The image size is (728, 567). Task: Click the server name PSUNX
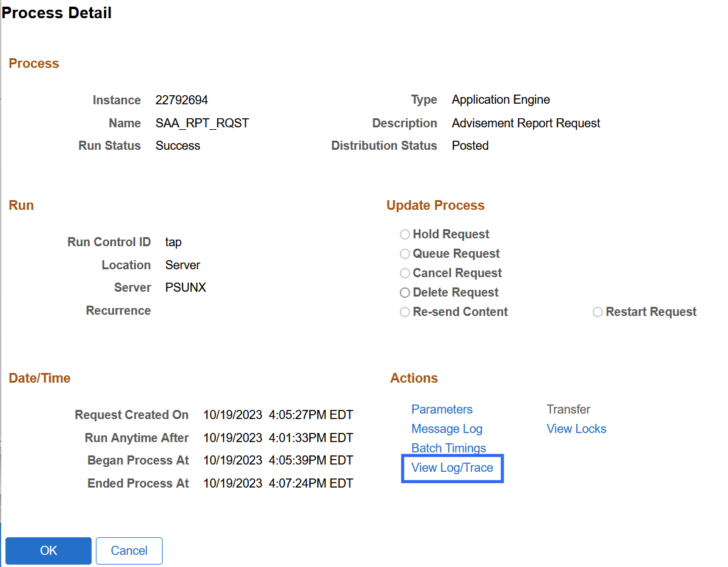(x=186, y=287)
